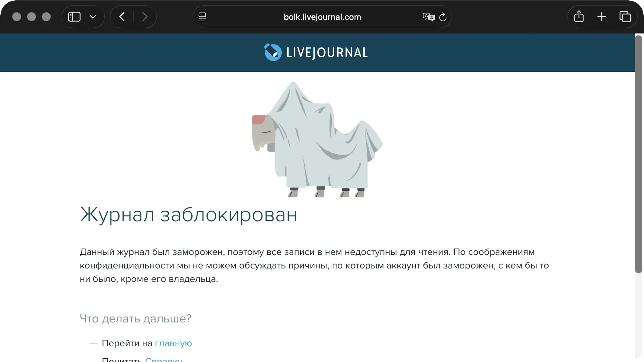
Task: Toggle the Safari sidebar
Action: tap(74, 17)
